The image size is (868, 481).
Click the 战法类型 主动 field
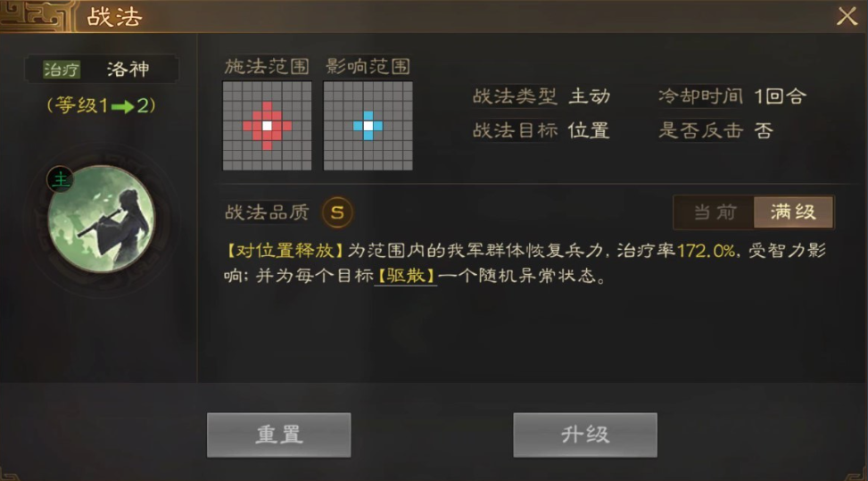click(x=541, y=96)
